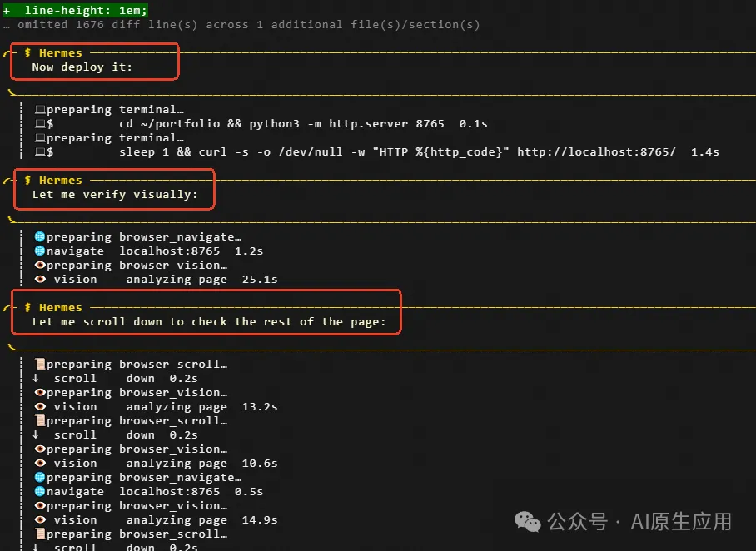This screenshot has width=756, height=551.
Task: Click the WeChat logo in the bottom watermark
Action: pos(528,522)
